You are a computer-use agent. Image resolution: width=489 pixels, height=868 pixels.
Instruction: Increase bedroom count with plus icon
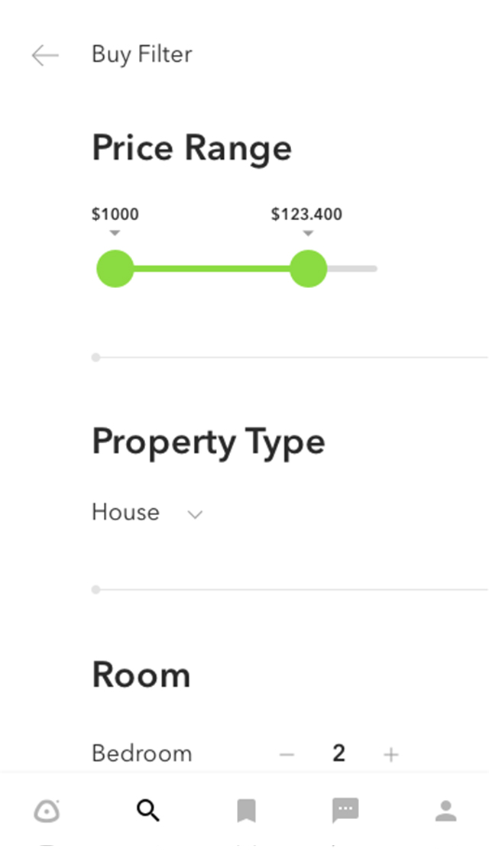[x=391, y=755]
